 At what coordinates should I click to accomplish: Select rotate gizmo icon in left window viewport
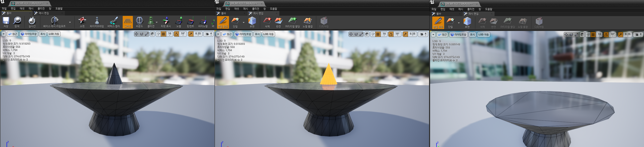click(x=142, y=34)
